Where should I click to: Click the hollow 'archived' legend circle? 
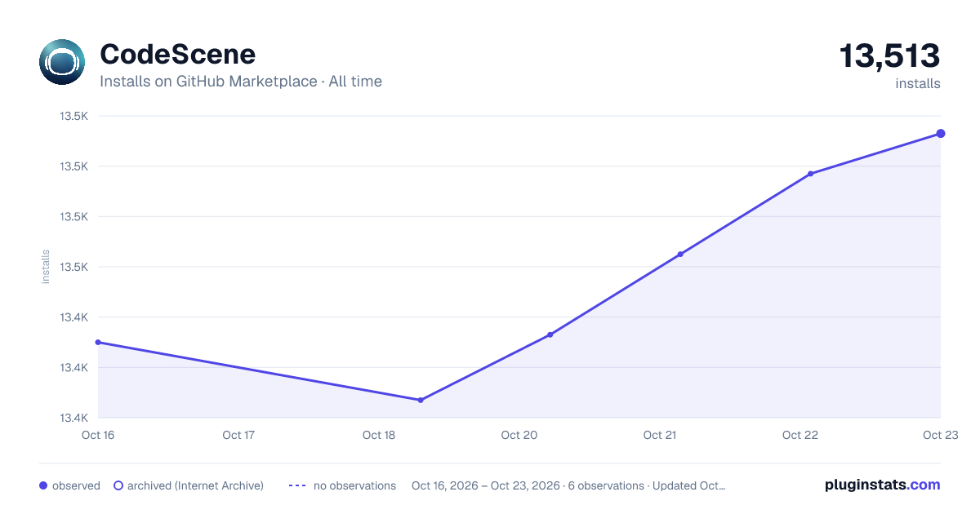pos(118,485)
